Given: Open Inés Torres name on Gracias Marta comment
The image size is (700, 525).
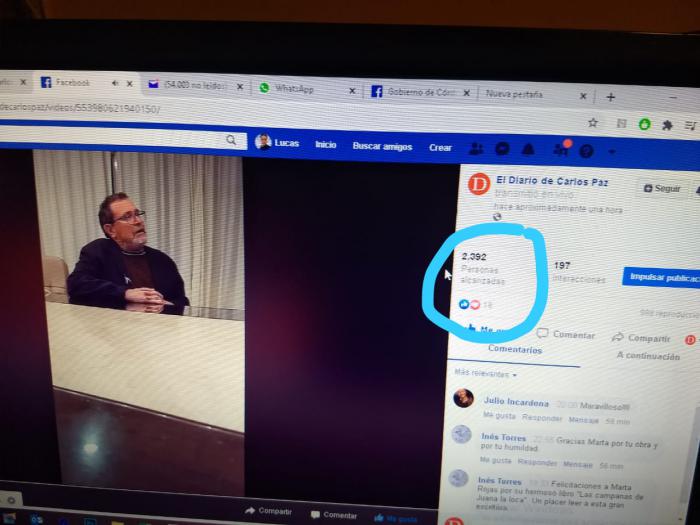Looking at the screenshot, I should (x=504, y=437).
